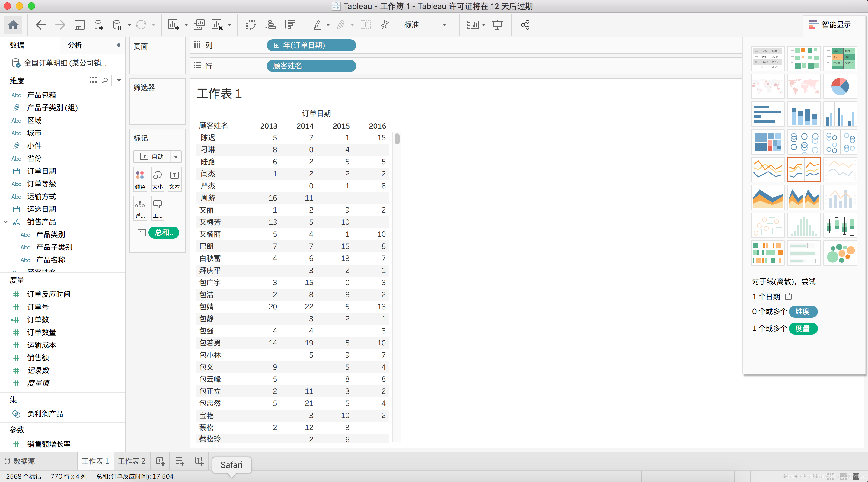This screenshot has width=868, height=482.
Task: Expand the 年(订单日期) pill plus
Action: [276, 45]
